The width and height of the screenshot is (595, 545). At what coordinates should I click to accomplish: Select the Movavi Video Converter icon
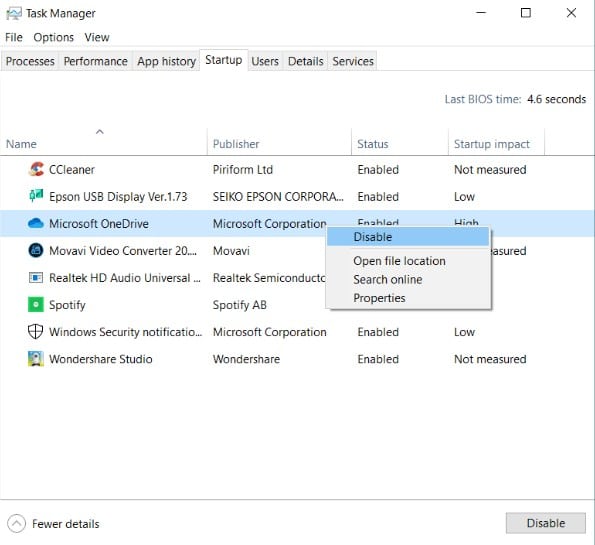pyautogui.click(x=36, y=250)
